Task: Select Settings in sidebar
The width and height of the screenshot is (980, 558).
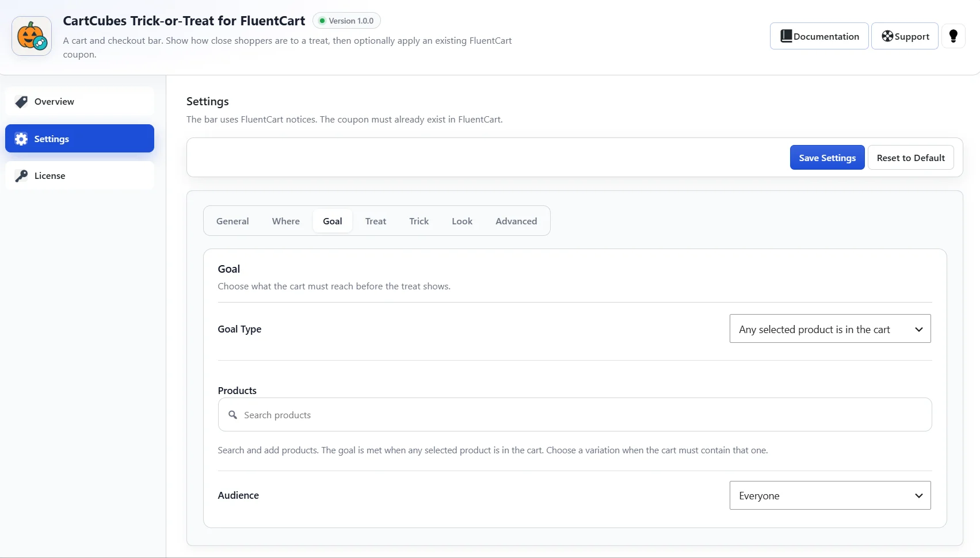Action: click(x=79, y=139)
